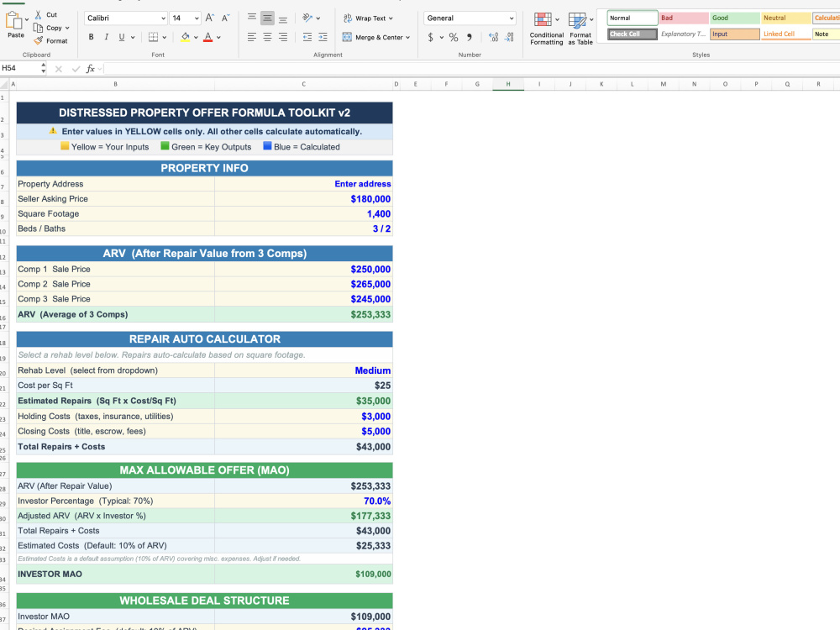Click the Rehab Level value Medium cell
Viewport: 840px width, 630px height.
tap(303, 370)
